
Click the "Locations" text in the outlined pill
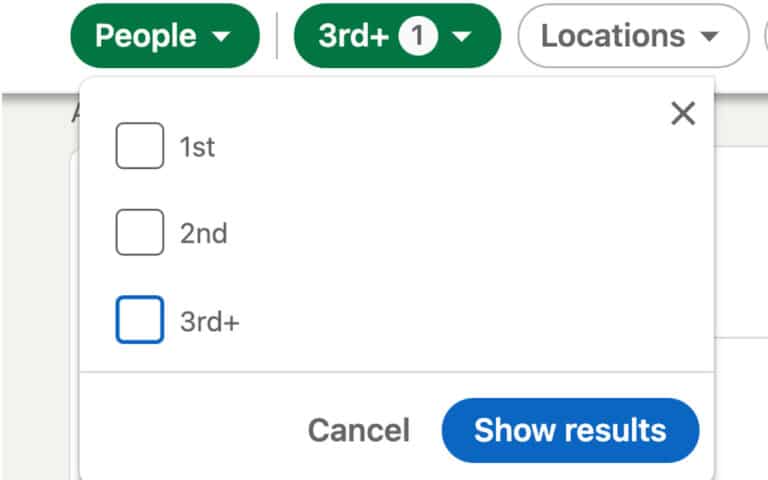coord(613,36)
